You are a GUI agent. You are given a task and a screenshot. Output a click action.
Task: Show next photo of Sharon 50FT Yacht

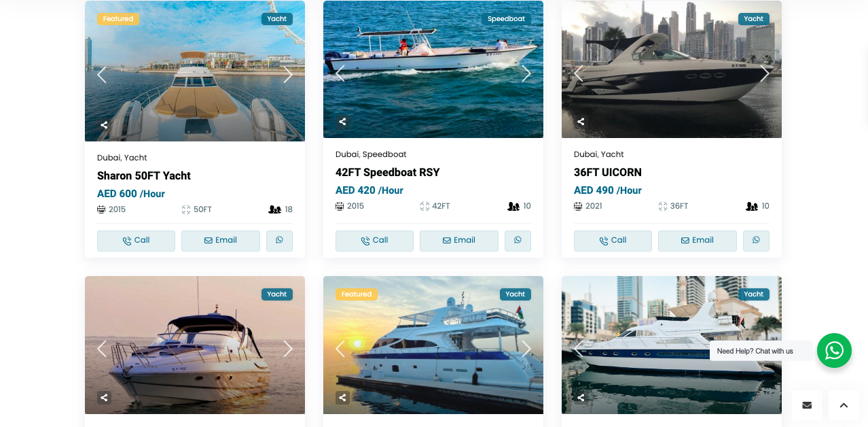click(288, 74)
